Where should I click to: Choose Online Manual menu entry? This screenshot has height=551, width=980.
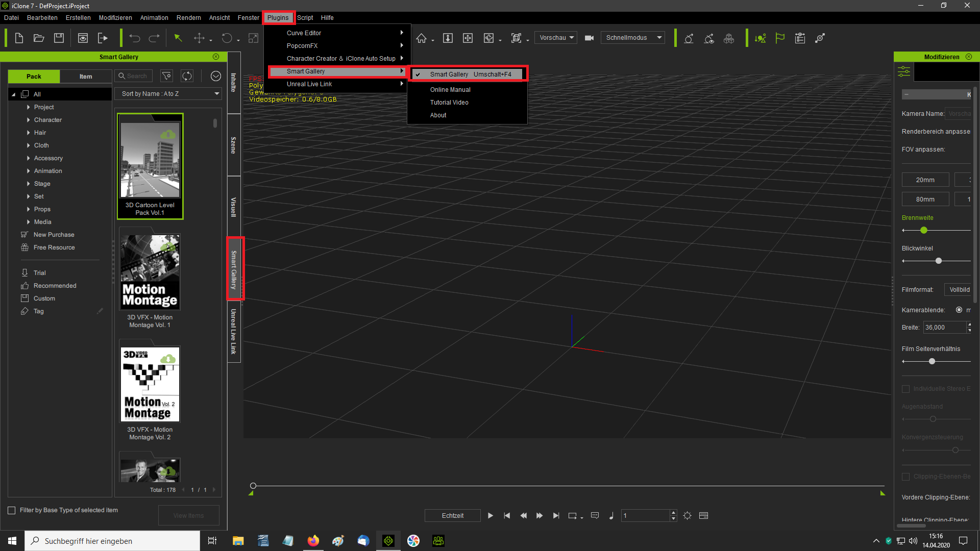(x=450, y=90)
